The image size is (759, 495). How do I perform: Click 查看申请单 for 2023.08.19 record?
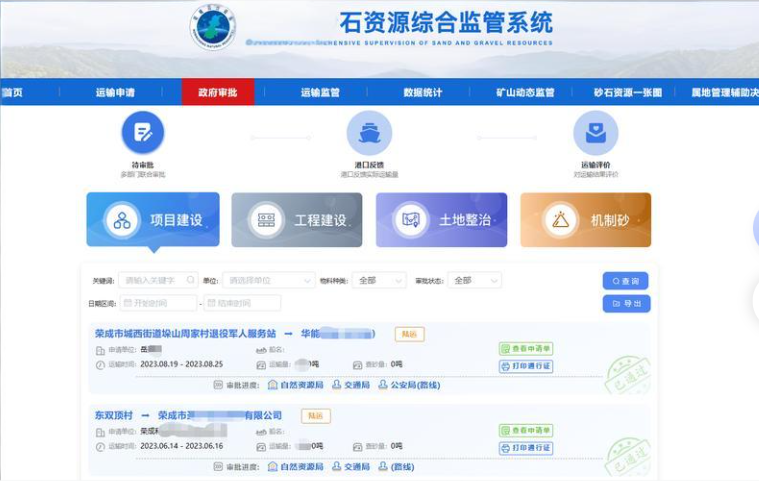click(x=526, y=348)
